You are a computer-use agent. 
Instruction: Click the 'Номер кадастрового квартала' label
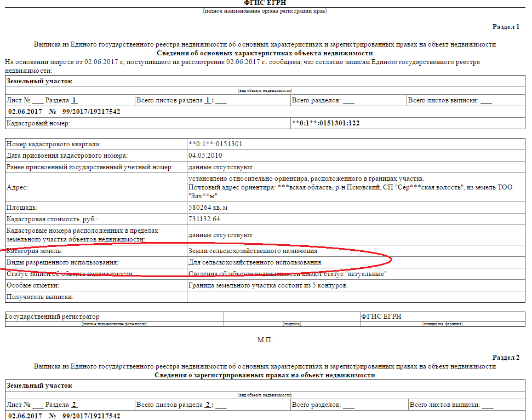coord(54,144)
